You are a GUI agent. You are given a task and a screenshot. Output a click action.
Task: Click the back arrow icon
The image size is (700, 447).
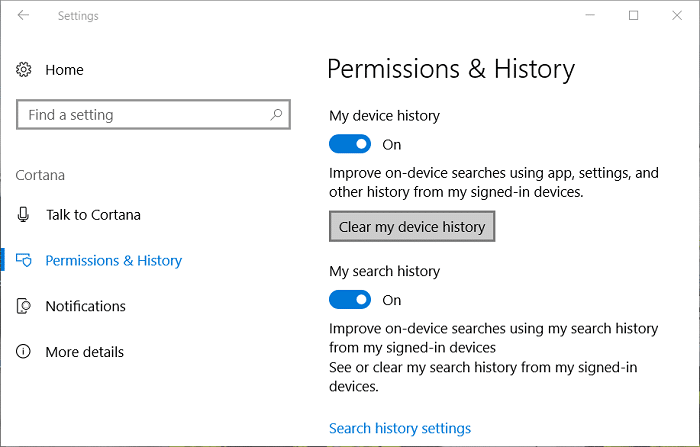pyautogui.click(x=23, y=16)
